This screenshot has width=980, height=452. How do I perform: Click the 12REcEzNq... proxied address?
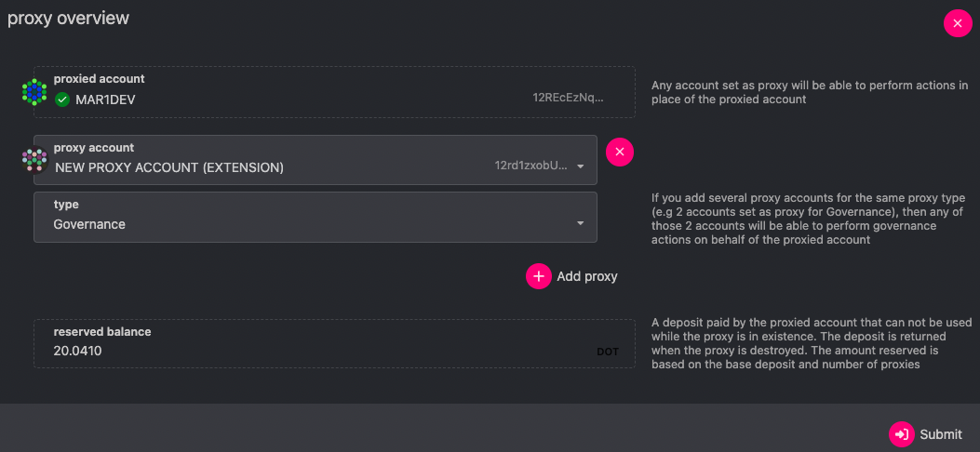point(568,97)
